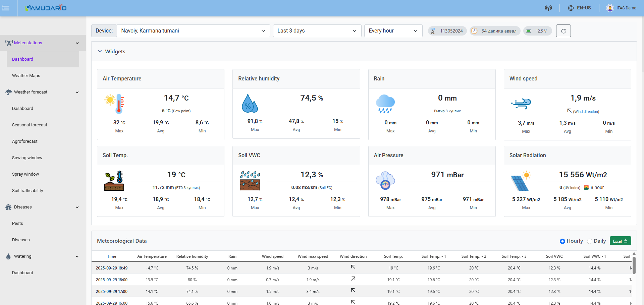Select the Daily radio button
Image resolution: width=644 pixels, height=305 pixels.
(x=590, y=241)
